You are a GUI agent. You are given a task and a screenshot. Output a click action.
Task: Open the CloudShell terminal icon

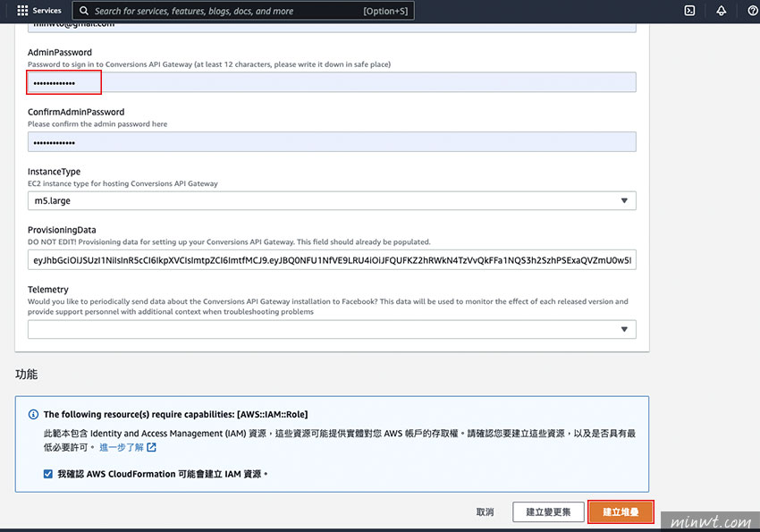tap(689, 11)
